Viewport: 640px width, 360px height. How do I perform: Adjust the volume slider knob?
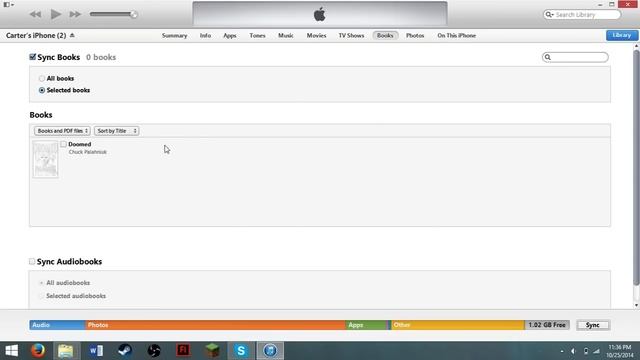[133, 14]
